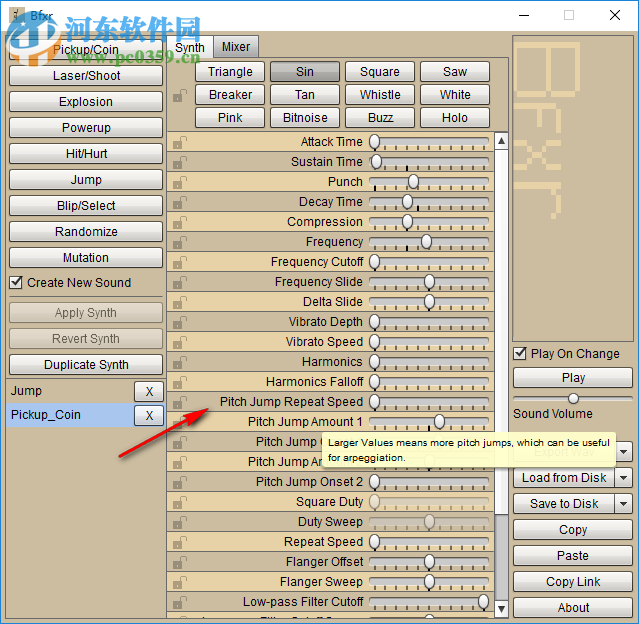Select the Buzz waveform
The width and height of the screenshot is (639, 624).
pos(380,118)
